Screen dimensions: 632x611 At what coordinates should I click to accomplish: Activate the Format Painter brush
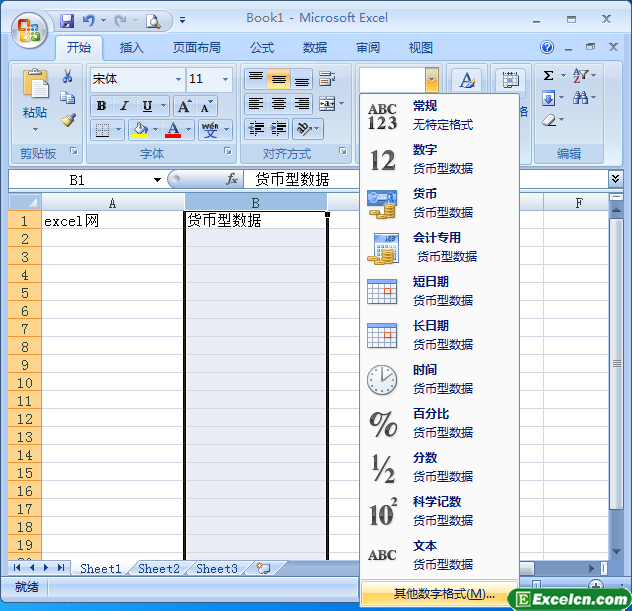[68, 120]
